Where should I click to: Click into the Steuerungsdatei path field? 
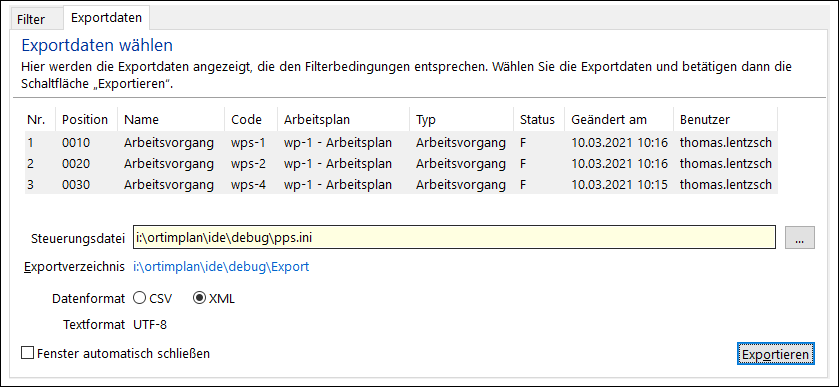[x=454, y=238]
